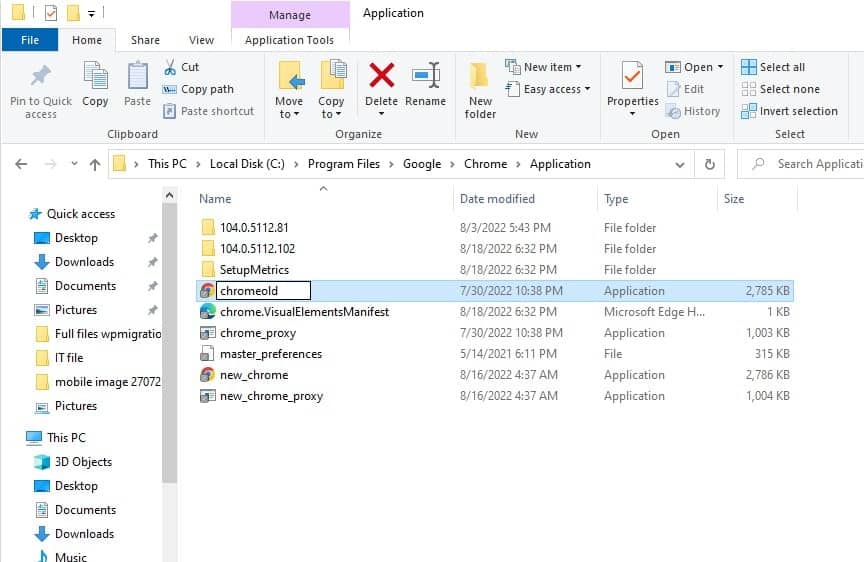The width and height of the screenshot is (864, 562).
Task: Switch to the Share ribbon tab
Action: [x=145, y=40]
